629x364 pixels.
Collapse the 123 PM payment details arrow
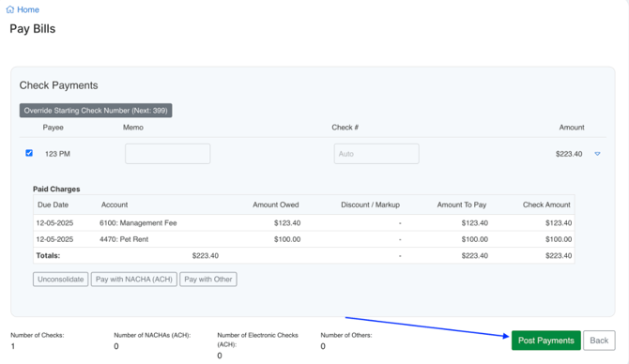[x=597, y=154]
